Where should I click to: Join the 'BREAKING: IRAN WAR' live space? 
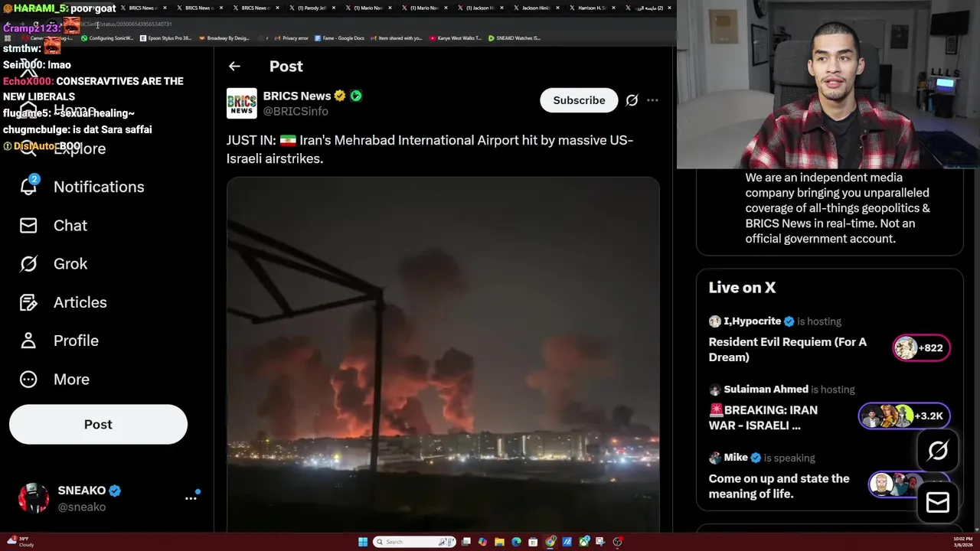pyautogui.click(x=763, y=417)
